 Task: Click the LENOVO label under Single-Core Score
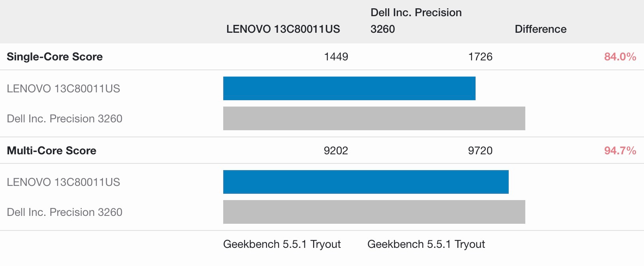[63, 89]
